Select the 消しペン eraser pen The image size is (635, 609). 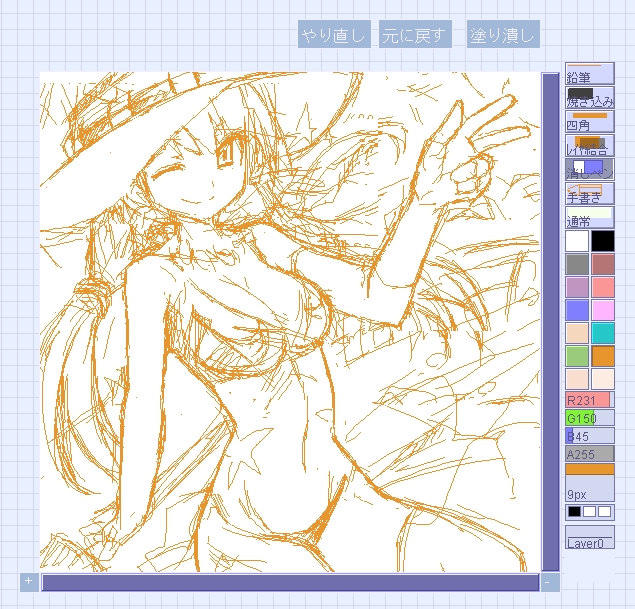(590, 169)
